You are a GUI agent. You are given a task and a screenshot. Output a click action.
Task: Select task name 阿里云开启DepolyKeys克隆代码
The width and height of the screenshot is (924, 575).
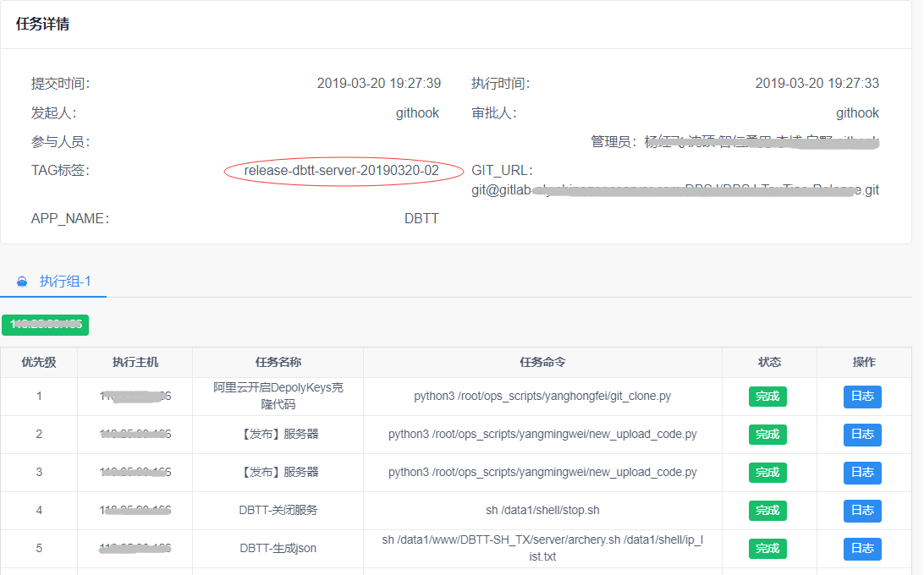[x=278, y=396]
